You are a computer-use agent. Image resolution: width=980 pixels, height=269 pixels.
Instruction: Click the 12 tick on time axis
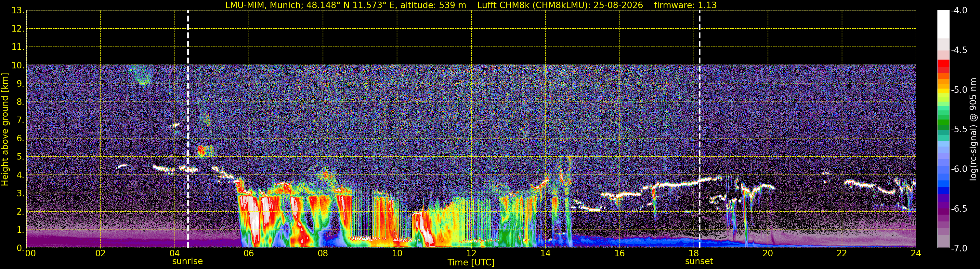(x=471, y=253)
